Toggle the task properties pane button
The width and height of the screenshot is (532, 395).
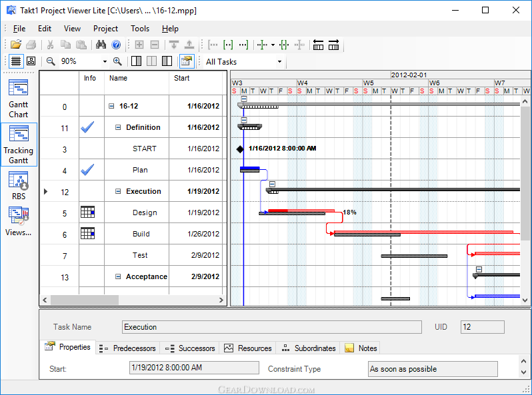coord(187,61)
